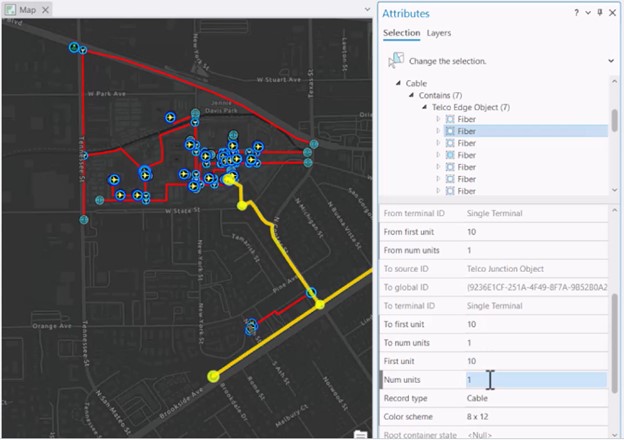Open Attributes pane help question mark
This screenshot has width=624, height=440.
coord(576,13)
